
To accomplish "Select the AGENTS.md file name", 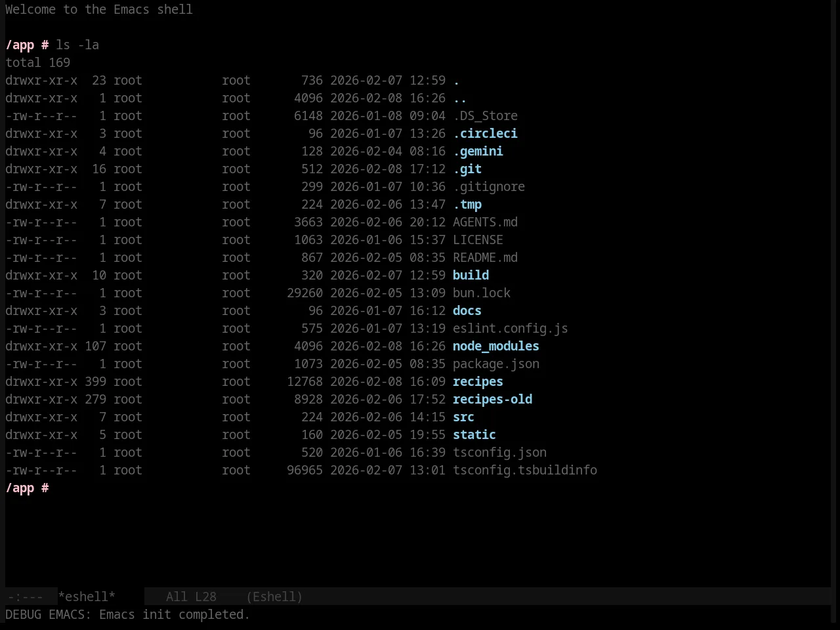I will (485, 222).
